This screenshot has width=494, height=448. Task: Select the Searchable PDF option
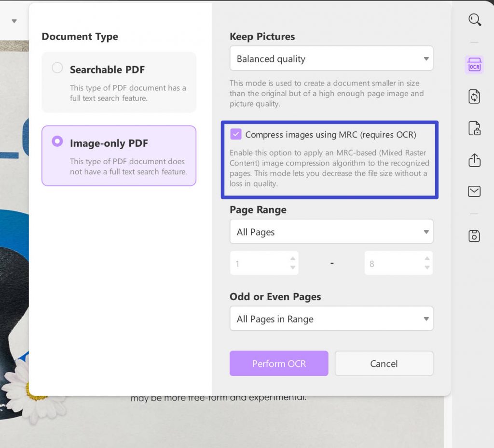pyautogui.click(x=57, y=68)
